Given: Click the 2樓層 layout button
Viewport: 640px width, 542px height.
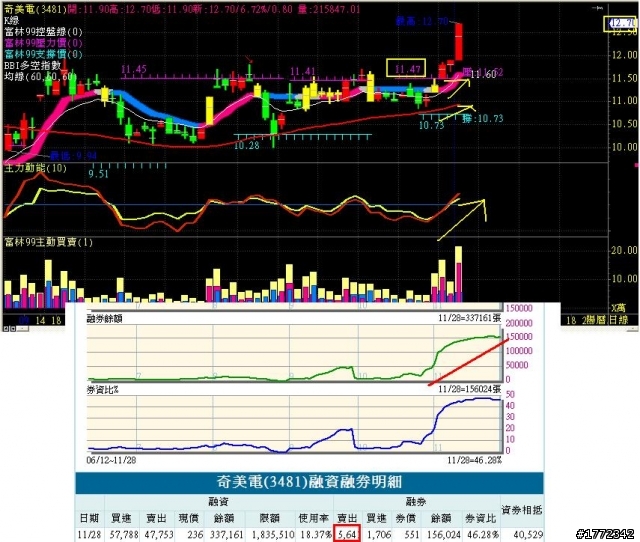Looking at the screenshot, I should [594, 320].
